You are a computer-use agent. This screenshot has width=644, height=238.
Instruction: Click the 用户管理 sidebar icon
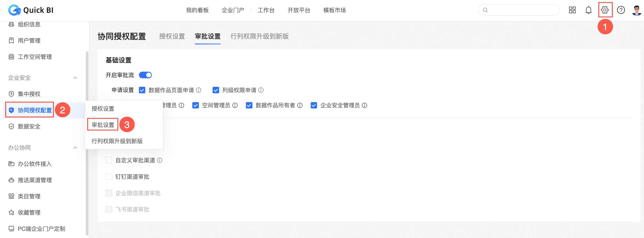(x=11, y=41)
